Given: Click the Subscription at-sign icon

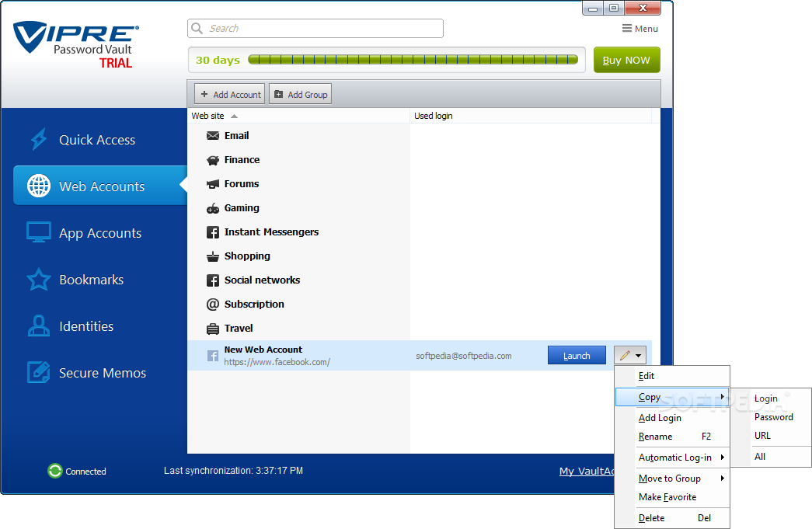Looking at the screenshot, I should coord(213,305).
